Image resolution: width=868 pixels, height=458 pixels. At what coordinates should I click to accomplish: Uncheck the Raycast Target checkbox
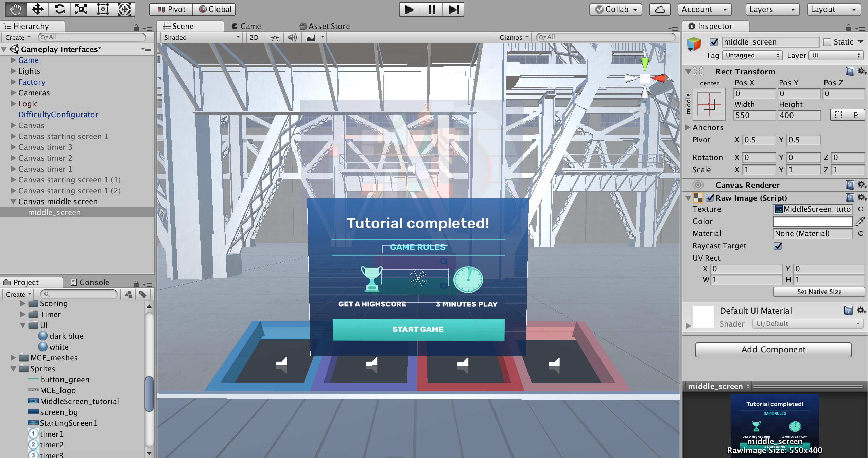coord(778,246)
